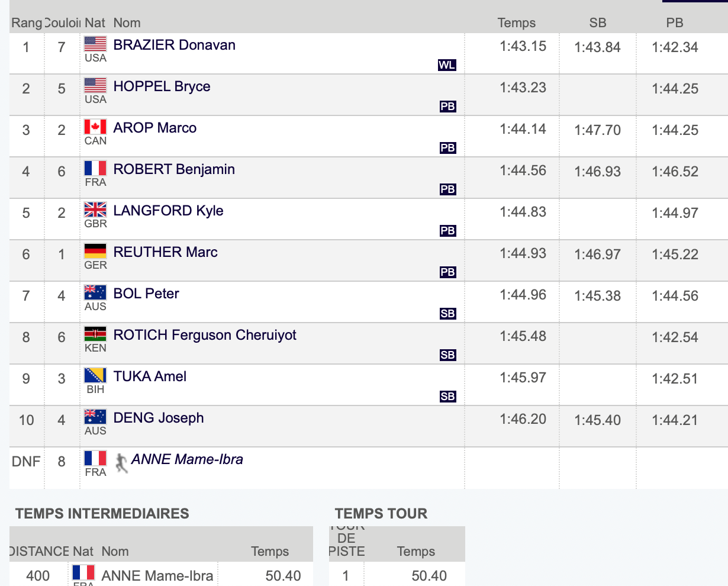Sort results by the Temps column header
Screen dimensions: 728x586
pyautogui.click(x=517, y=23)
